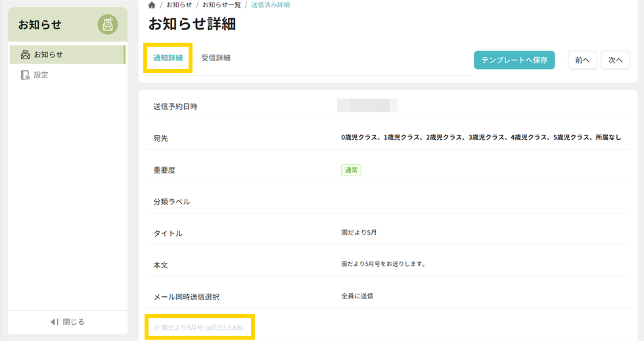Screen dimensions: 644x341
Task: Open the 受信詳細 tab
Action: pos(216,58)
